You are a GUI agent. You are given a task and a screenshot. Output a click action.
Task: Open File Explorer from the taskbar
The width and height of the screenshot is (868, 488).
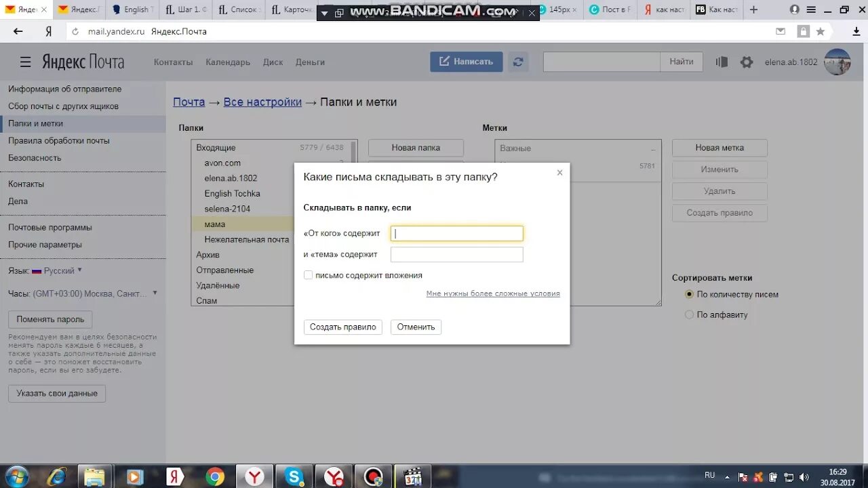[x=95, y=476]
